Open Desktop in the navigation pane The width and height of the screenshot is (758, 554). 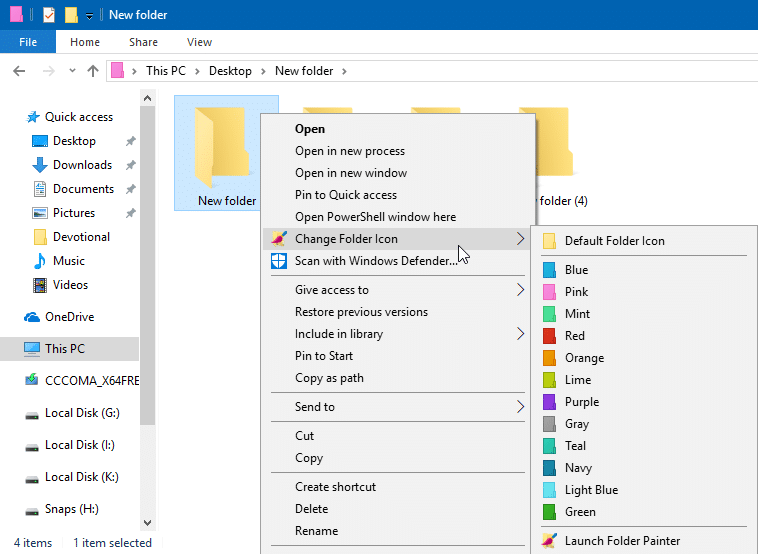coord(64,141)
